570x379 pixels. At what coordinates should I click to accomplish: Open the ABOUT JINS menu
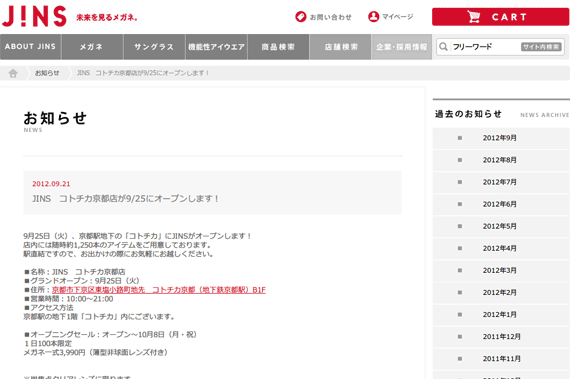tap(31, 47)
